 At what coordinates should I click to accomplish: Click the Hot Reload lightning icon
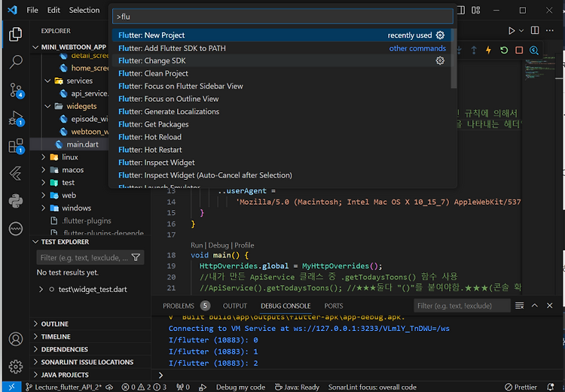point(488,50)
